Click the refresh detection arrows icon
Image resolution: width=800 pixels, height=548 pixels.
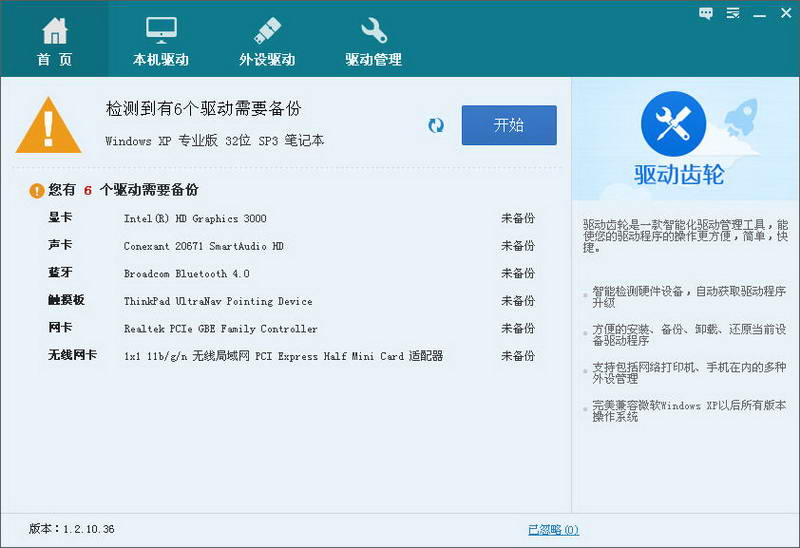[436, 126]
